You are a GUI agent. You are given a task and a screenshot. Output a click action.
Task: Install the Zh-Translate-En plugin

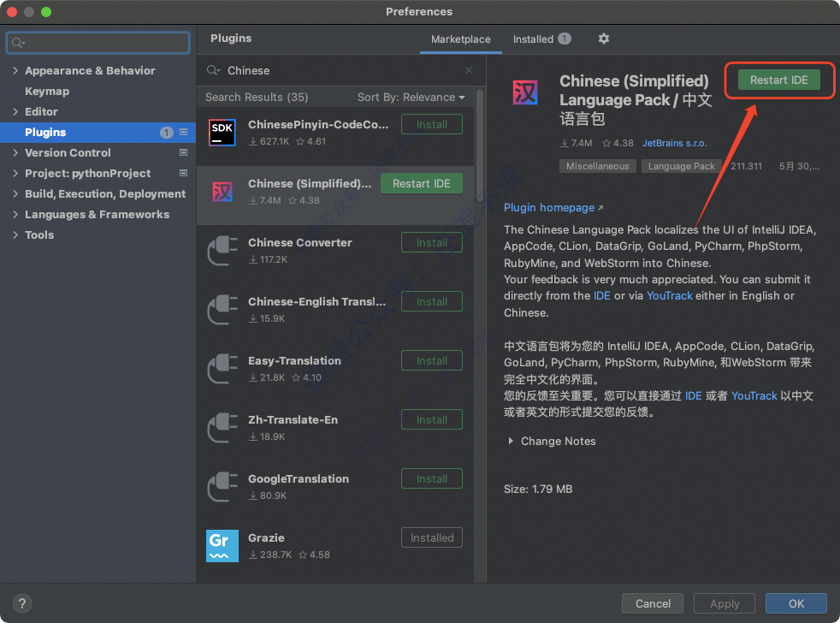click(x=432, y=419)
